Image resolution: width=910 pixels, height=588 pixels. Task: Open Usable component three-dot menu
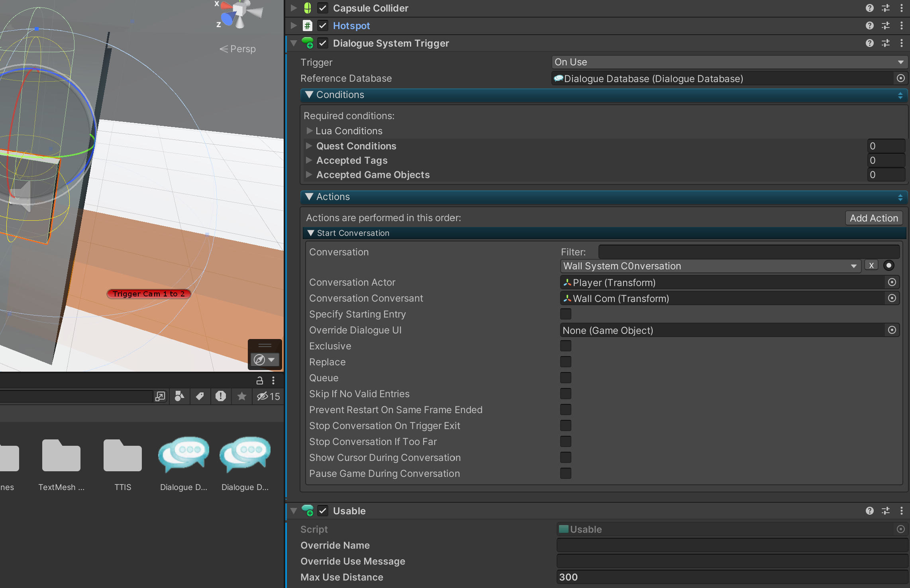(x=901, y=511)
